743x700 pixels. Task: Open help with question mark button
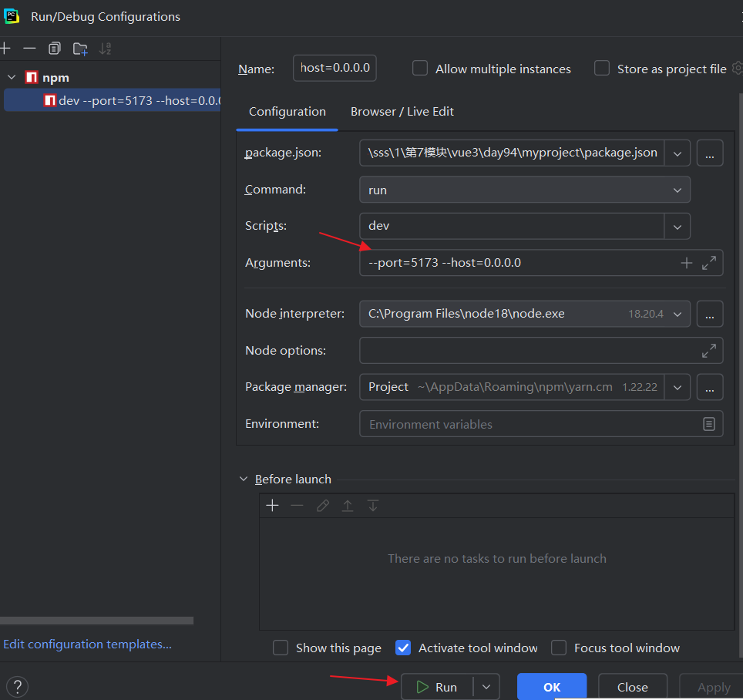coord(18,687)
